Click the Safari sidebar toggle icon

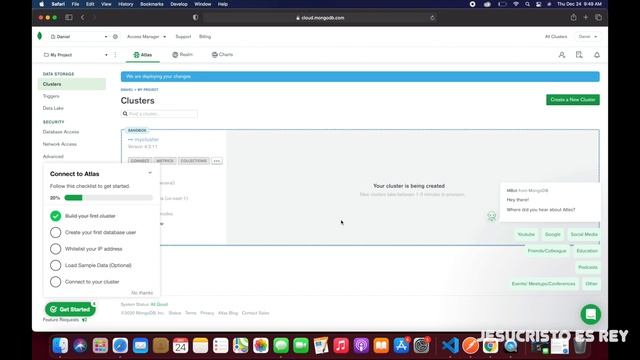(x=69, y=18)
